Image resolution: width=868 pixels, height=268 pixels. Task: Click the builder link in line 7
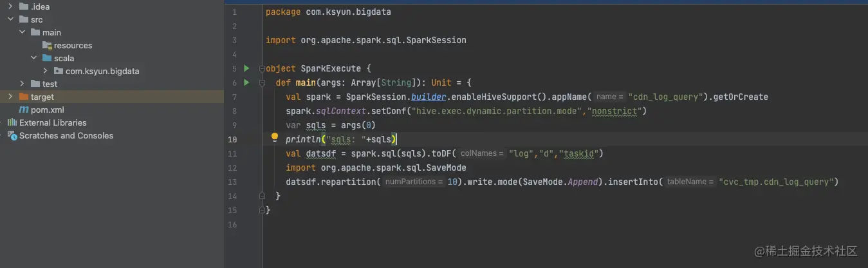point(429,97)
